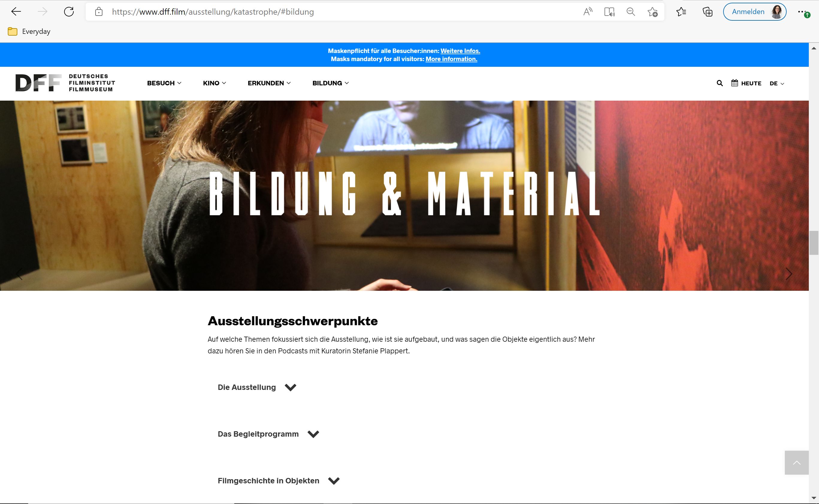This screenshot has height=504, width=819.
Task: Click the zoom out magnifier in address bar
Action: [631, 12]
